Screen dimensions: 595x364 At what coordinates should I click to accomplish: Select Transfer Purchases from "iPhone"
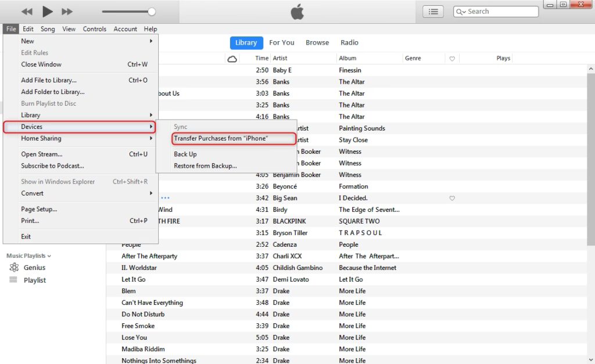221,138
